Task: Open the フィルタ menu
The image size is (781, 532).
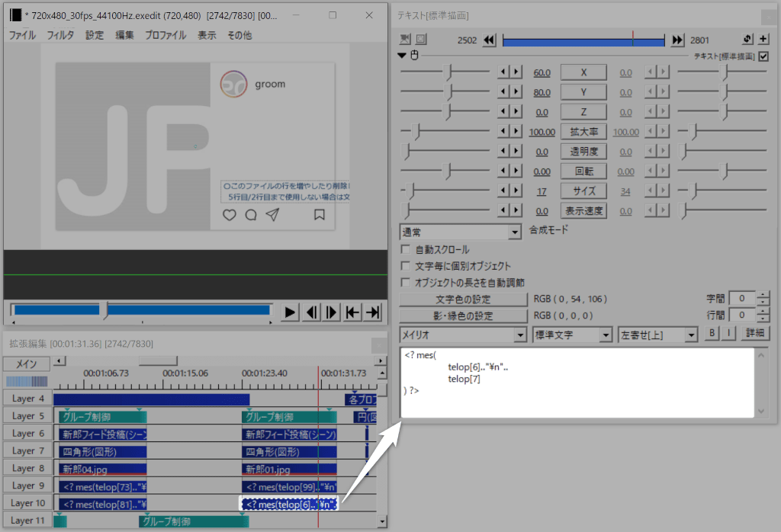Action: (x=60, y=35)
